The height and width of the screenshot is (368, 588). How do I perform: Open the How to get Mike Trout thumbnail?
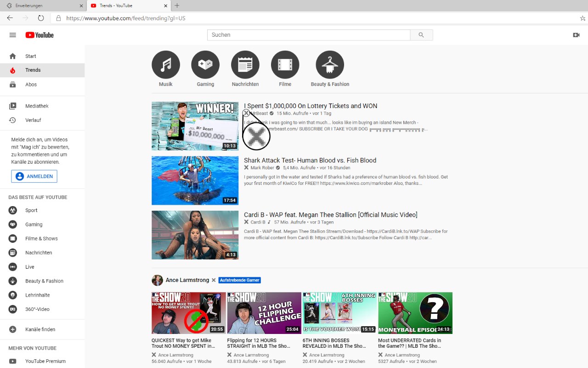[189, 313]
